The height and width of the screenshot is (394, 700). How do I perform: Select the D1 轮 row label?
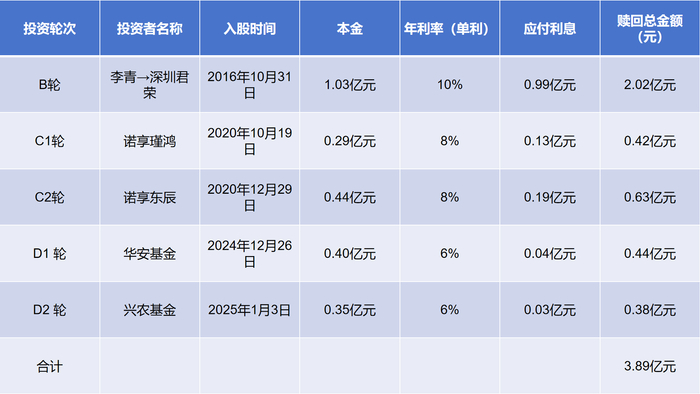tap(50, 253)
